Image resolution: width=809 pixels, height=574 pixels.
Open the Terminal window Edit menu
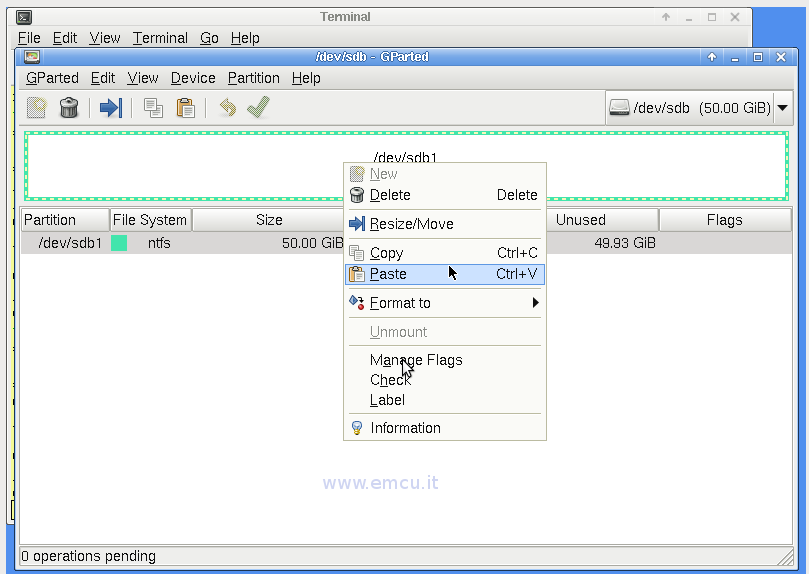click(x=64, y=38)
